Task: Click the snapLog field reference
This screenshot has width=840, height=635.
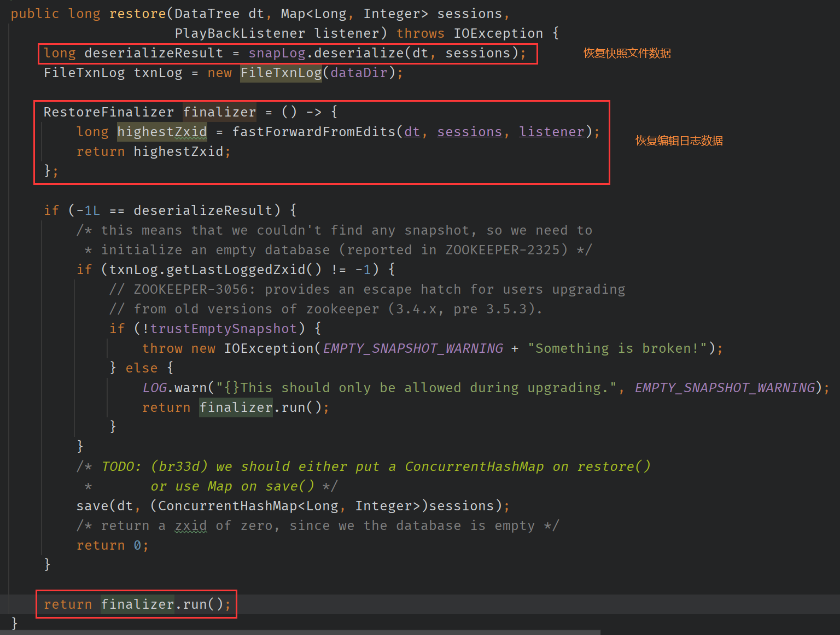Action: click(277, 53)
